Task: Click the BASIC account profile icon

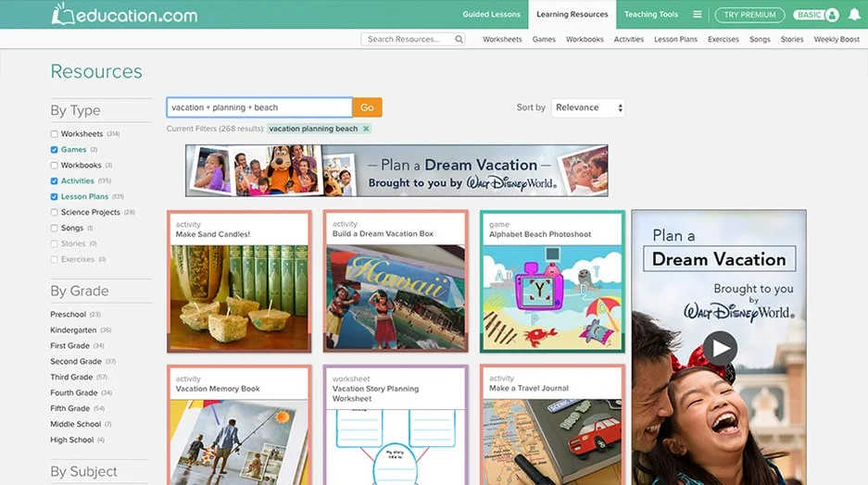Action: click(x=816, y=15)
